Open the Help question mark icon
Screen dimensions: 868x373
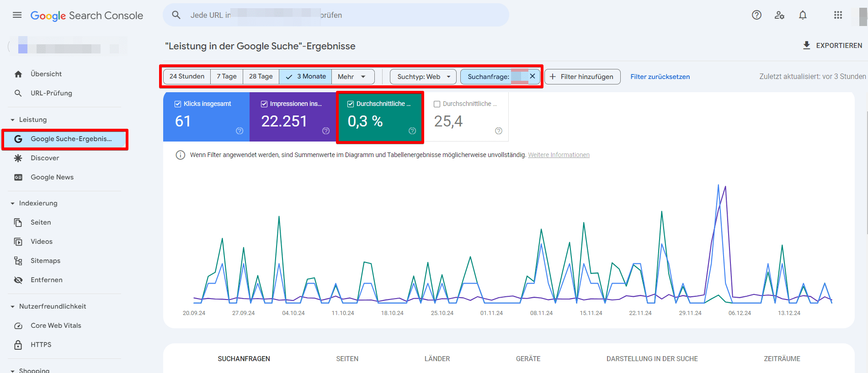756,15
